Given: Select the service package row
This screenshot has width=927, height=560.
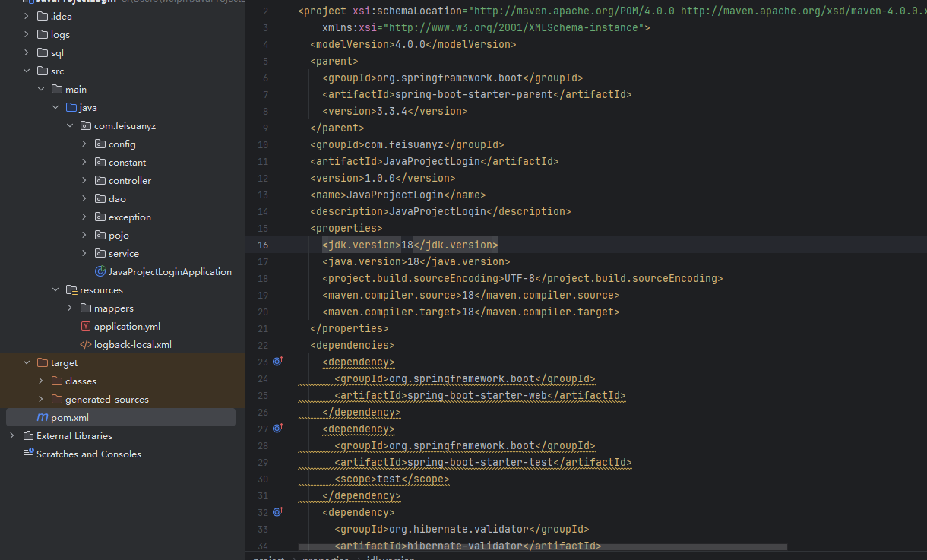Looking at the screenshot, I should pos(122,253).
